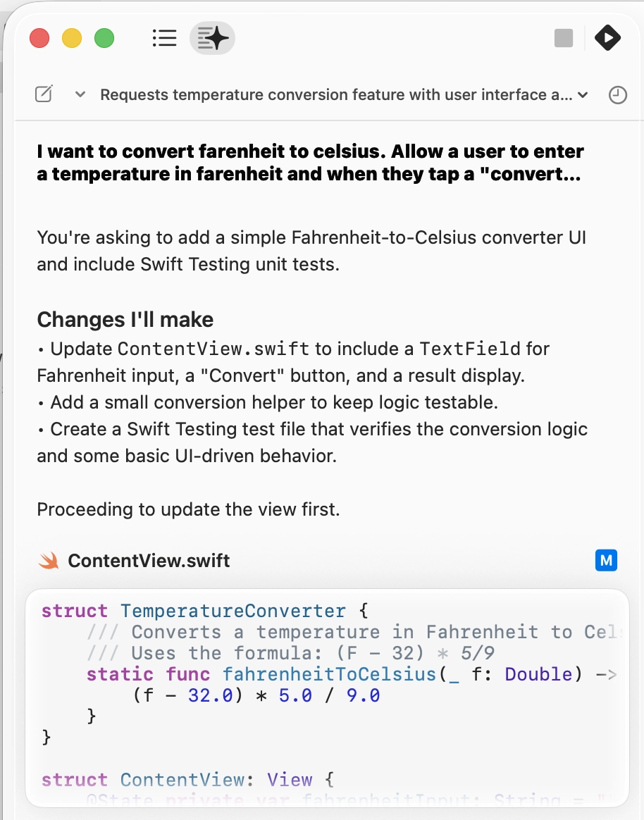Open a new conversation with the compose icon
The image size is (644, 820).
pos(43,93)
